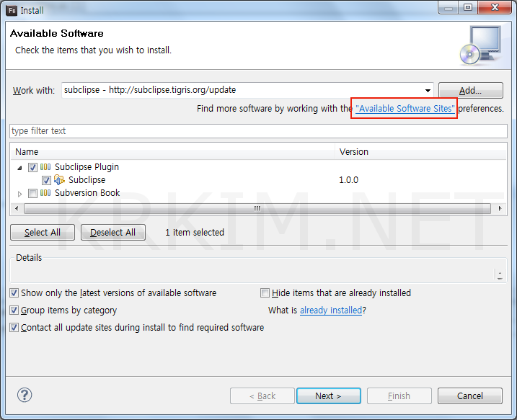Click the Subclipse feature icon
The height and width of the screenshot is (420, 517).
point(59,180)
